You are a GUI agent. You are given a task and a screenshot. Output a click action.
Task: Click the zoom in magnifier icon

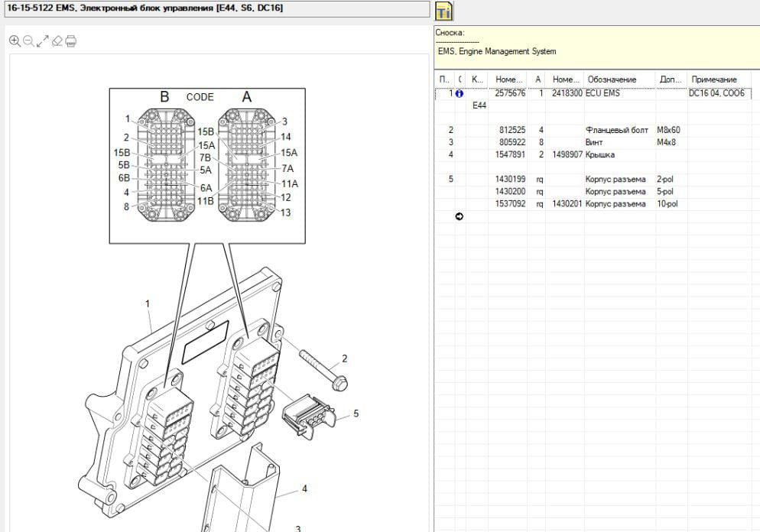(15, 41)
